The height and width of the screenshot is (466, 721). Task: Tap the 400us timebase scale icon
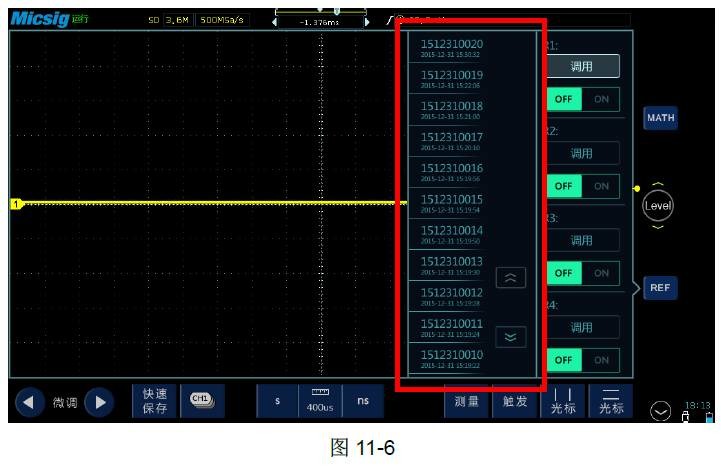point(320,401)
